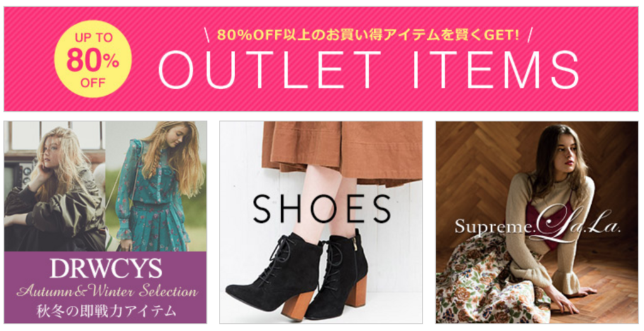
Task: Click the DRWCYS brand name text
Action: pyautogui.click(x=106, y=269)
